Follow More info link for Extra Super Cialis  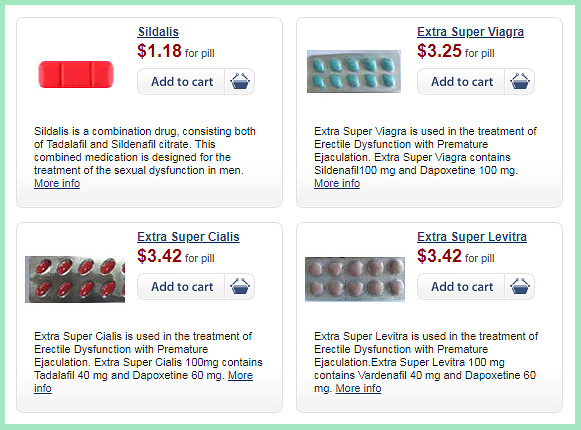(x=240, y=376)
